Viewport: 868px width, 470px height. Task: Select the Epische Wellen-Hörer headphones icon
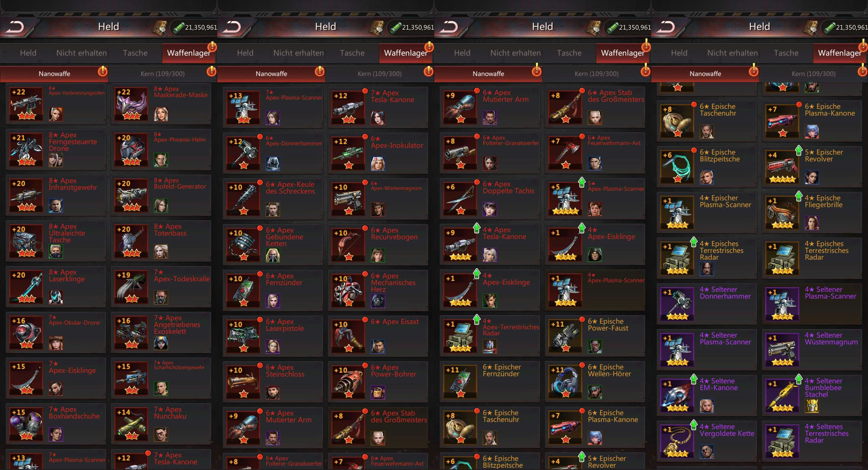565,382
